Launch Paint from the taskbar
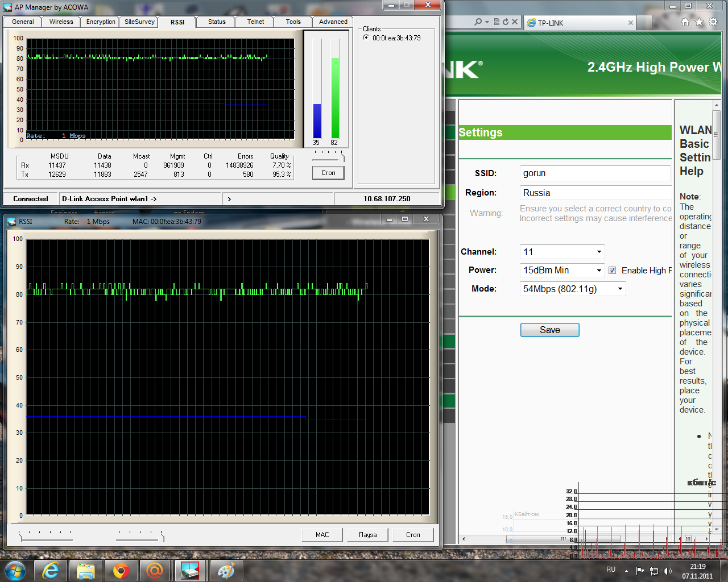 (x=226, y=570)
